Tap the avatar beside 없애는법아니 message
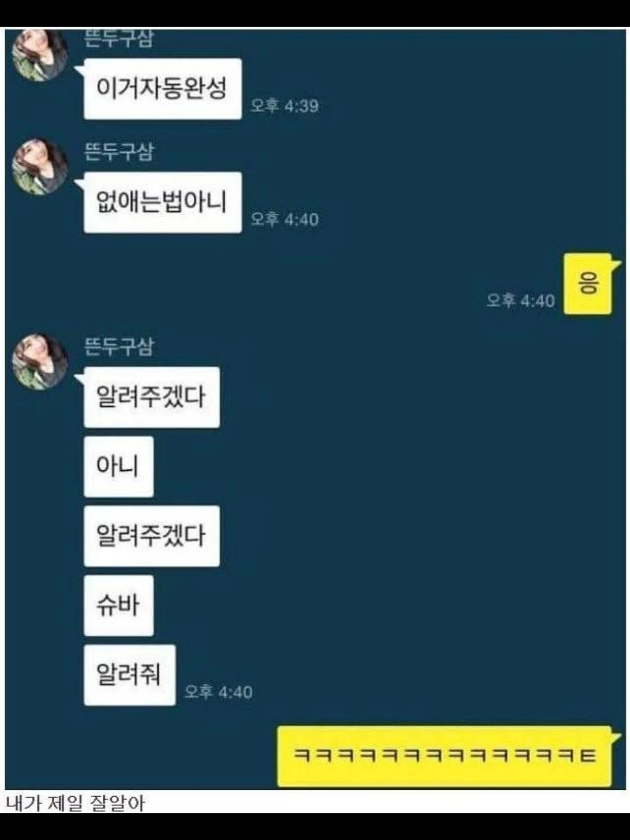The image size is (630, 840). (x=39, y=166)
